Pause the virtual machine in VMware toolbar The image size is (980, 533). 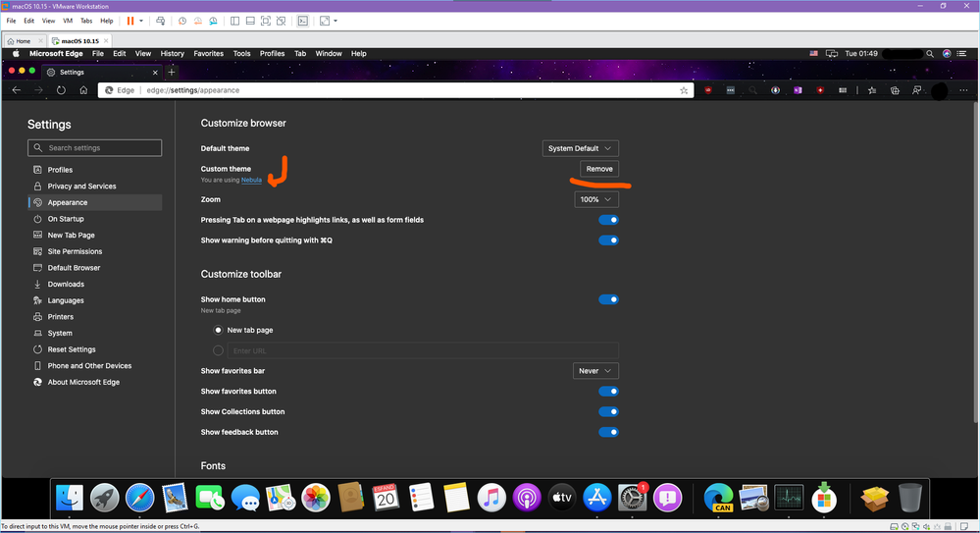pyautogui.click(x=130, y=21)
